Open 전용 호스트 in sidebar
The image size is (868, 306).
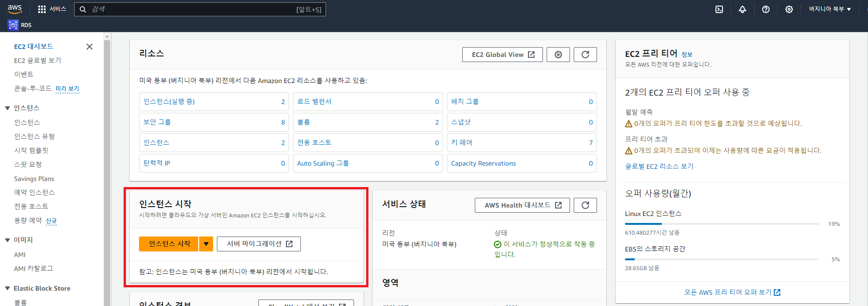tap(31, 207)
